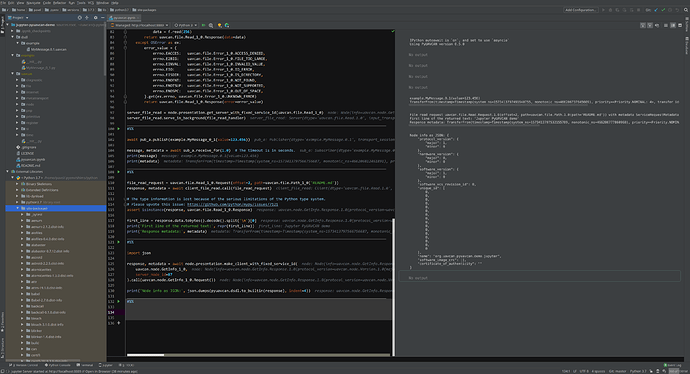
Task: Click the collapse all icon in Project panel
Action: coord(87,18)
